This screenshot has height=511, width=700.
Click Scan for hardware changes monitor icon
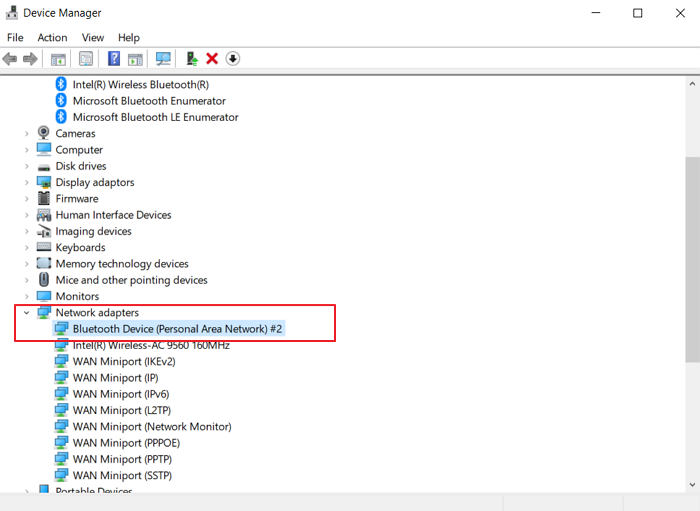(163, 59)
